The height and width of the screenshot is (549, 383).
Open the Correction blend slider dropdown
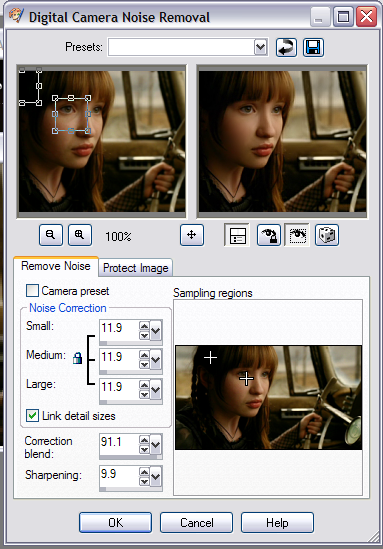click(156, 444)
